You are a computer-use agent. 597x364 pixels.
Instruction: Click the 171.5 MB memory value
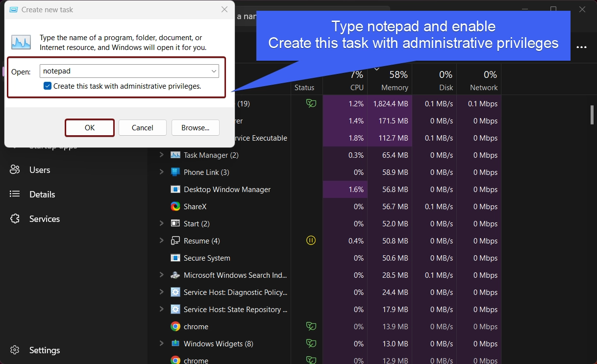(393, 121)
